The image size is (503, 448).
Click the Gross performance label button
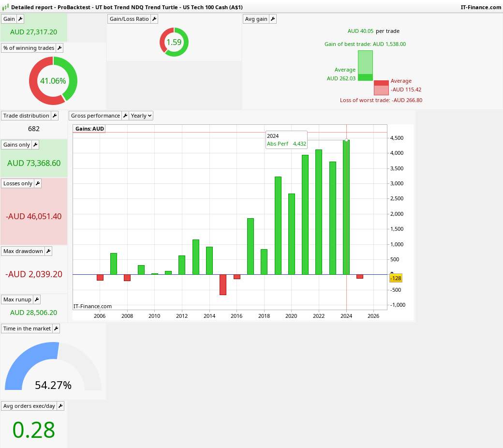tap(96, 116)
